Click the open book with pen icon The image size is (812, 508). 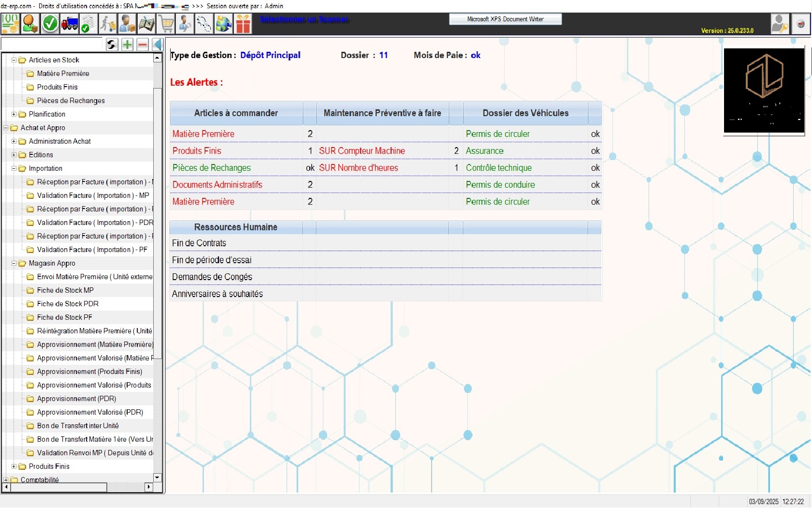[x=146, y=23]
